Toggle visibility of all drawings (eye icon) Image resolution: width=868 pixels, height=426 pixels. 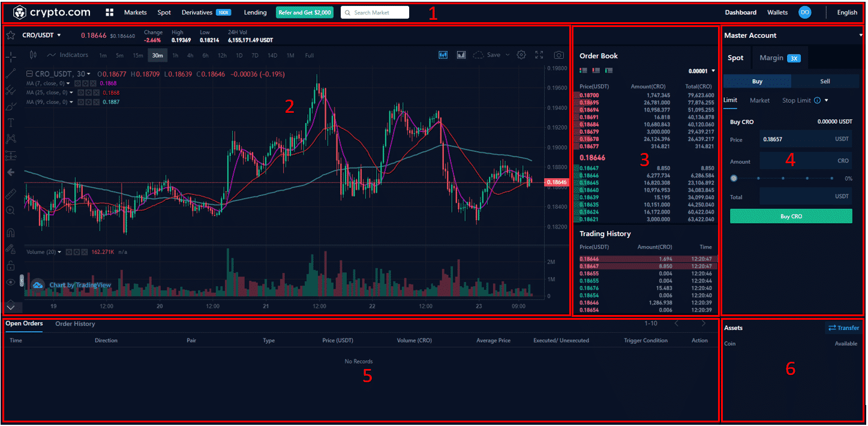pyautogui.click(x=11, y=282)
